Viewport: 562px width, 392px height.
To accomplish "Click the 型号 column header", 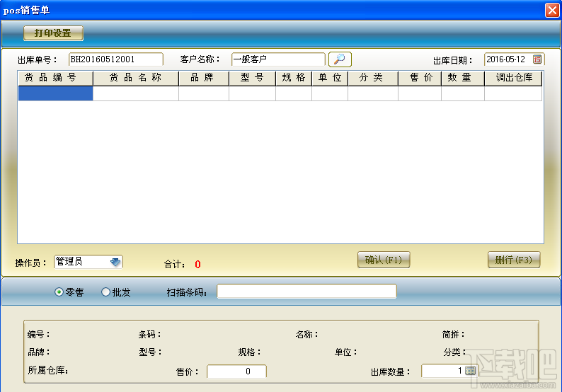I will (x=252, y=78).
